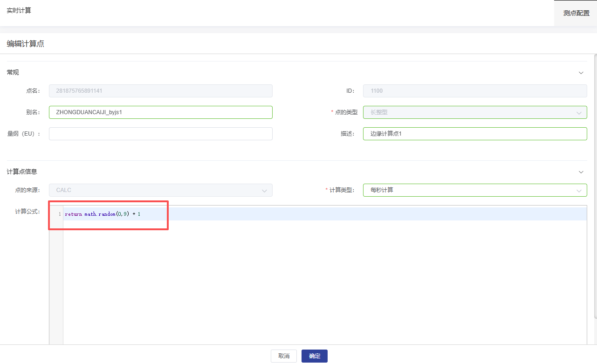The image size is (597, 364).
Task: Confirm with the 确定 button
Action: tap(314, 356)
